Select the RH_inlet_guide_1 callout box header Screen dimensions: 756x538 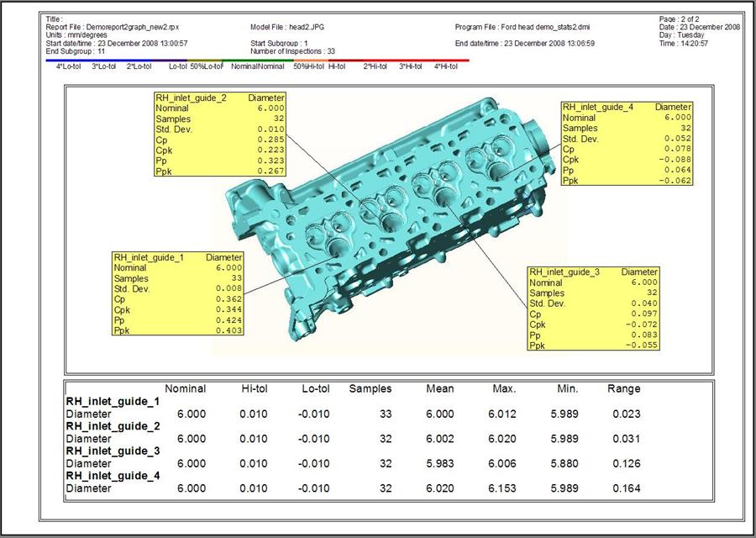pyautogui.click(x=178, y=257)
